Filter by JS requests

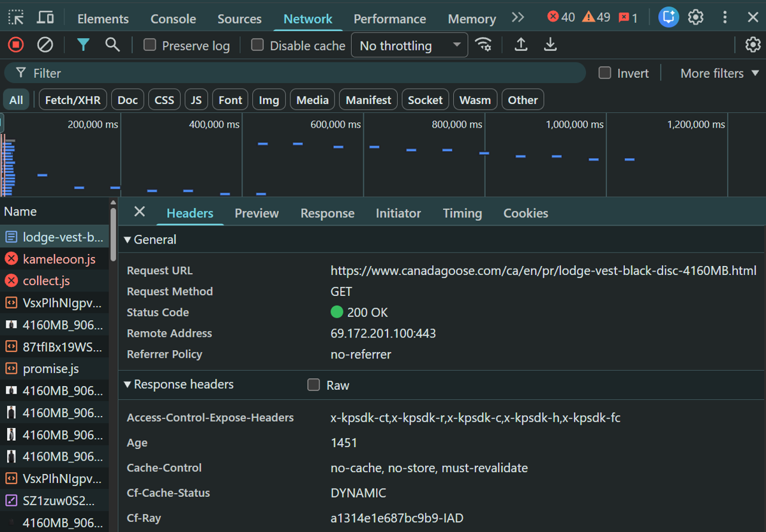click(196, 100)
